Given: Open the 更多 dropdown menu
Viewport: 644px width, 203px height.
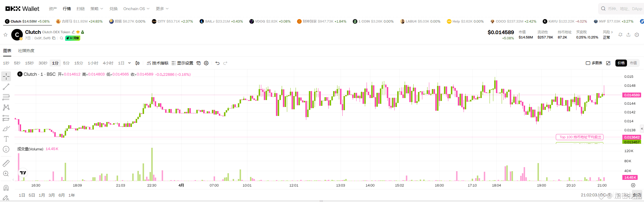Looking at the screenshot, I should point(162,9).
